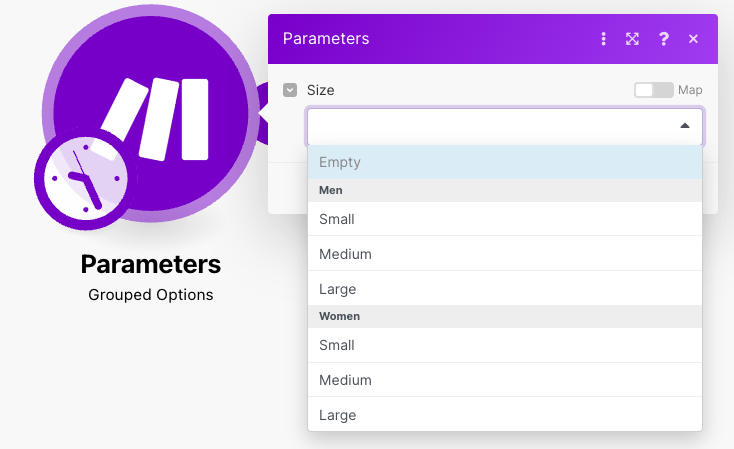Click inside the Size select field
This screenshot has height=449, width=734.
[505, 126]
